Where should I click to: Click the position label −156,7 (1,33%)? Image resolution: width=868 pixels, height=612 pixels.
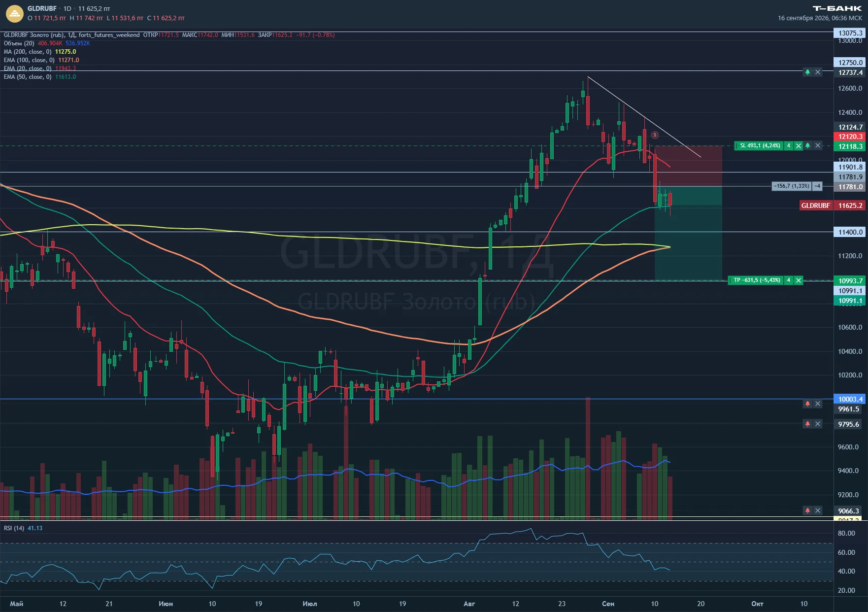[x=792, y=186]
